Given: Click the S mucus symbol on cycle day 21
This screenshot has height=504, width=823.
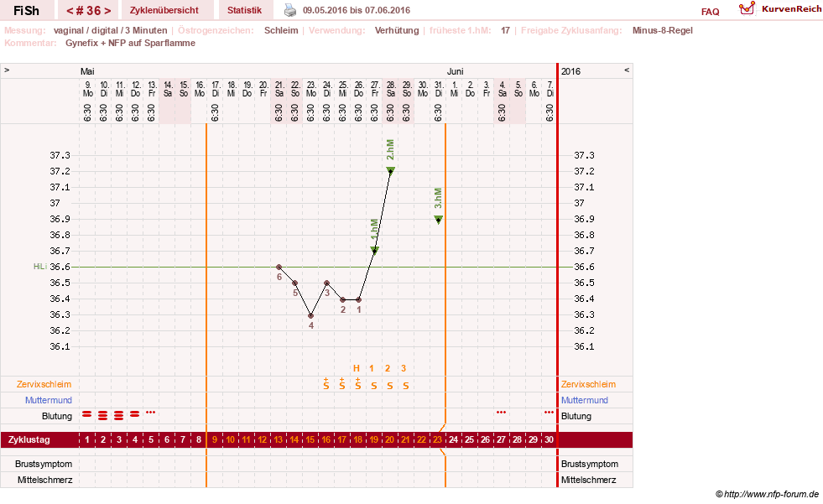Looking at the screenshot, I should point(406,386).
